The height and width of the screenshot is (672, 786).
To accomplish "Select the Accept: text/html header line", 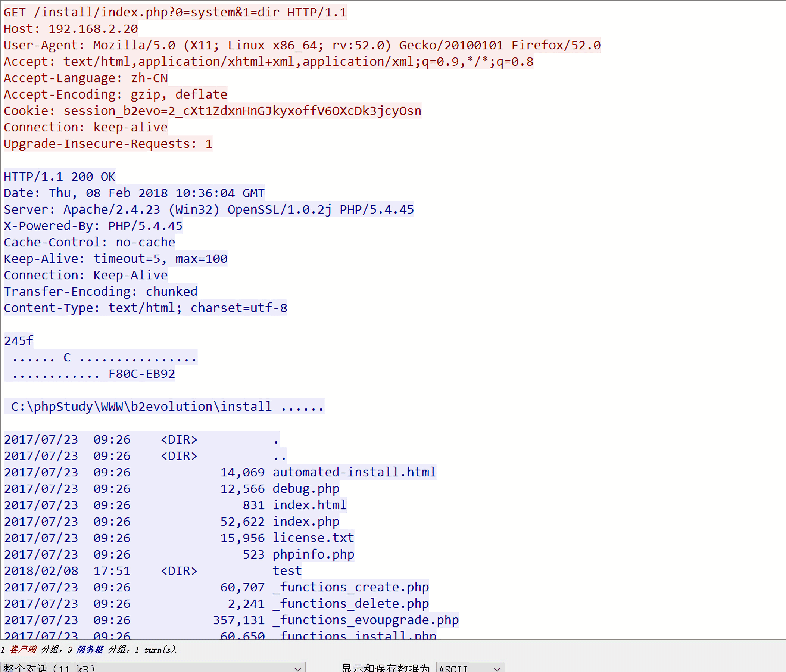I will coord(269,62).
